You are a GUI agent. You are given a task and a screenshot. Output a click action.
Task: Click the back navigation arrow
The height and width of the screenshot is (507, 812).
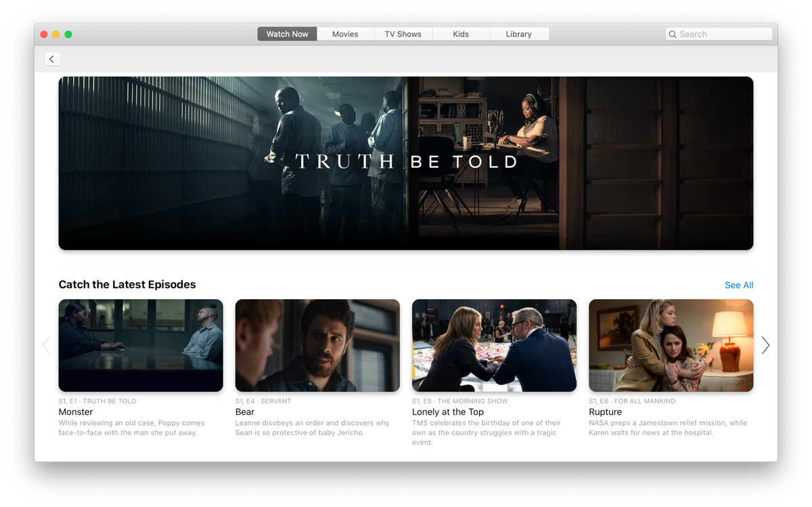pyautogui.click(x=52, y=59)
